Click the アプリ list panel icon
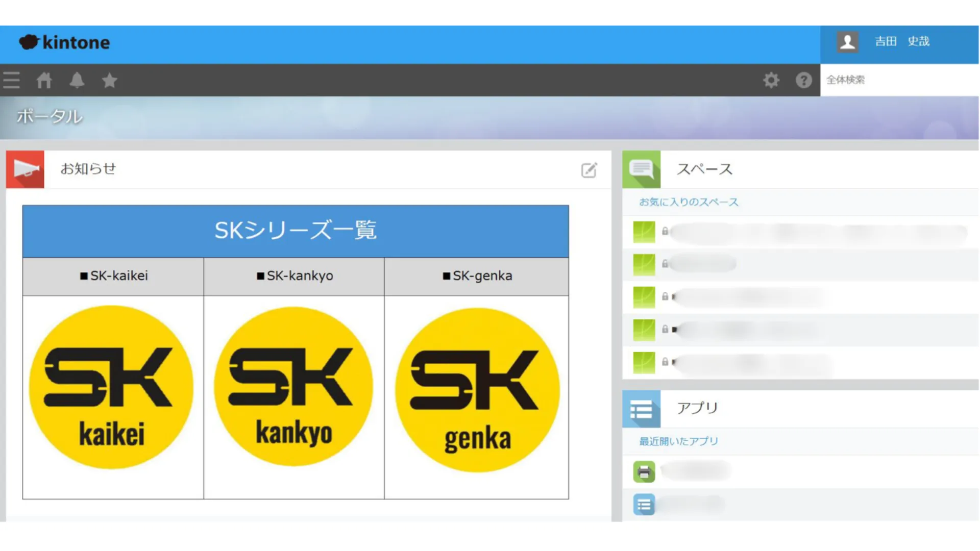The width and height of the screenshot is (980, 551). [641, 409]
